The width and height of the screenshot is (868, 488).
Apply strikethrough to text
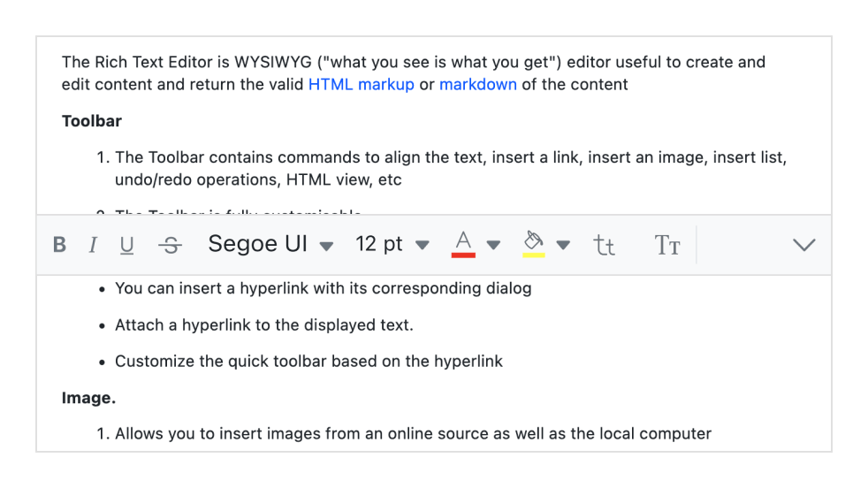(170, 245)
